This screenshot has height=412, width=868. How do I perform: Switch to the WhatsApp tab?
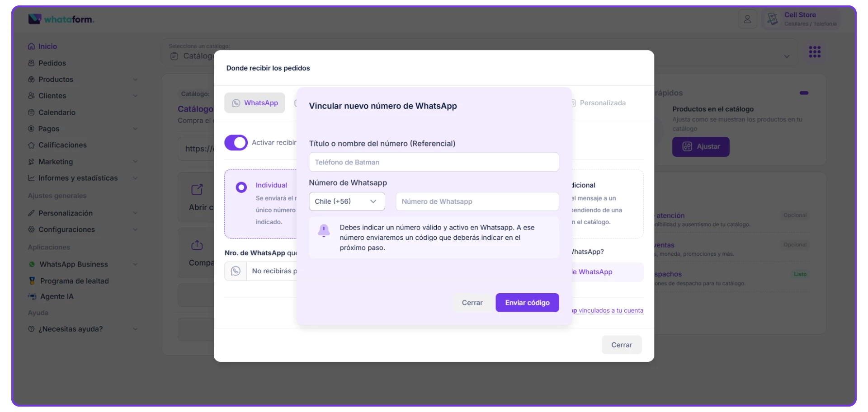click(x=255, y=103)
